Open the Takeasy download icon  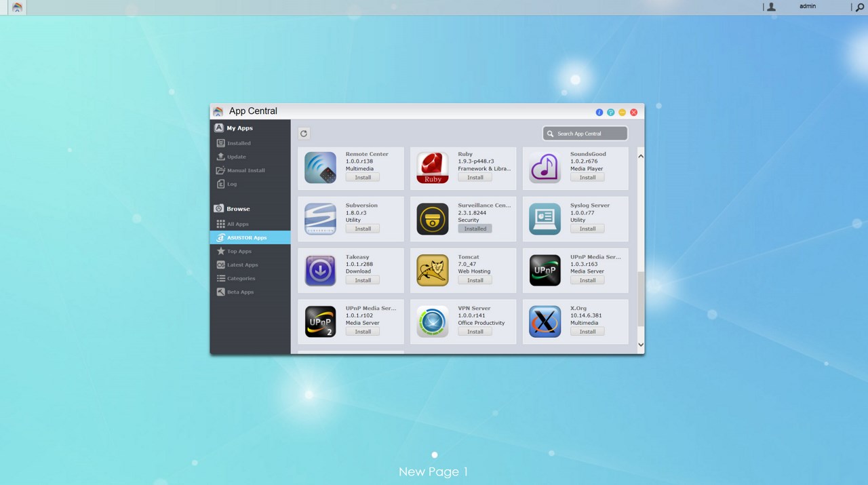coord(320,271)
